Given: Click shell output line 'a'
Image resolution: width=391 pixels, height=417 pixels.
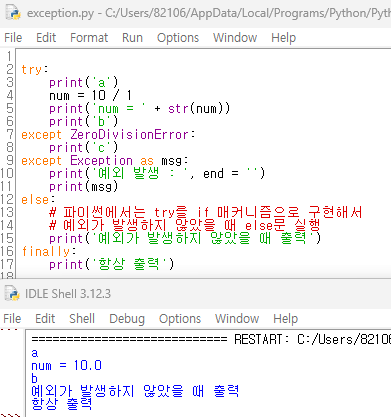Looking at the screenshot, I should pos(35,353).
